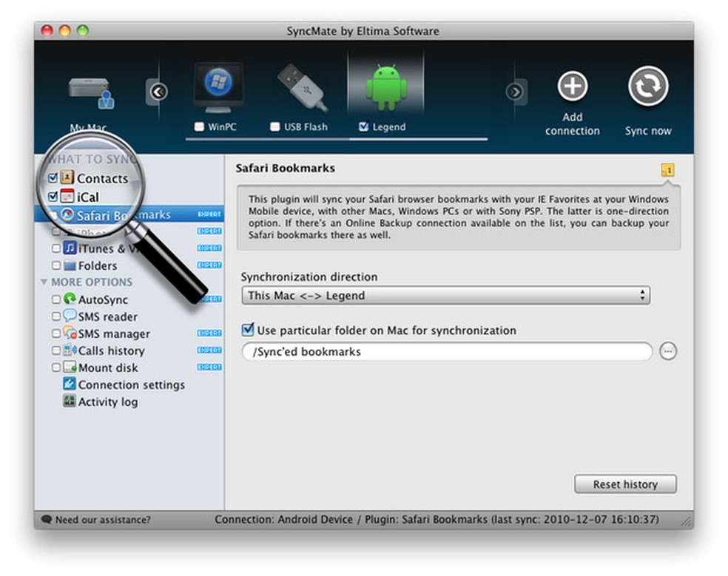
Task: Click the Reset history button
Action: [625, 484]
